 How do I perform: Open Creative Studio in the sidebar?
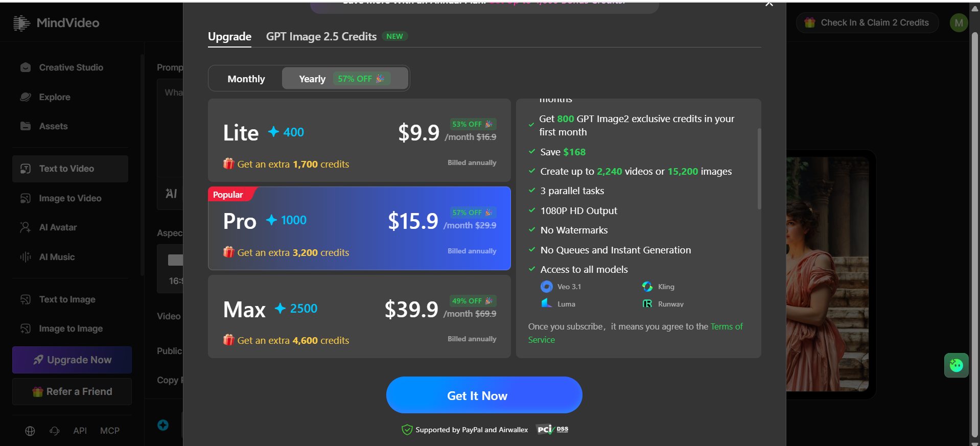pyautogui.click(x=71, y=67)
